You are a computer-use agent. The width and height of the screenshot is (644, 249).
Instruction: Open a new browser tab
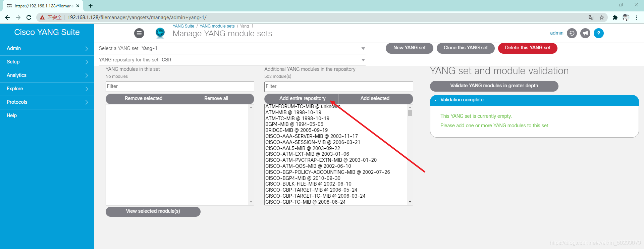coord(91,6)
